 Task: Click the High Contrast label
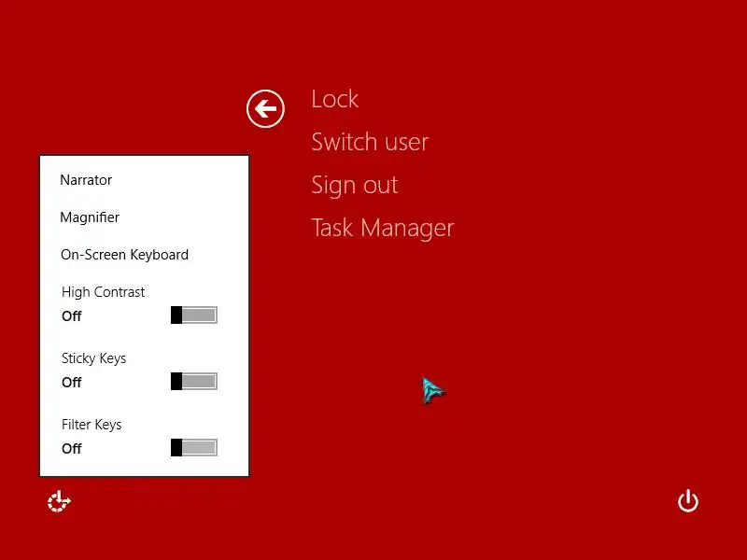point(103,292)
